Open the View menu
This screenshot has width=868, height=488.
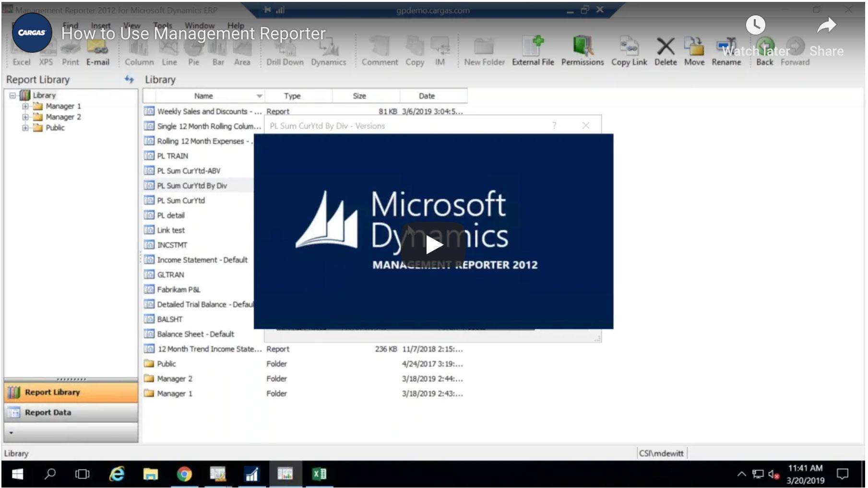tap(131, 25)
